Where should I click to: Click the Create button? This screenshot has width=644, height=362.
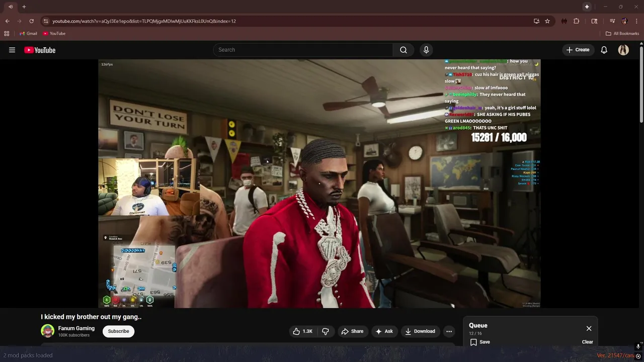pyautogui.click(x=578, y=50)
